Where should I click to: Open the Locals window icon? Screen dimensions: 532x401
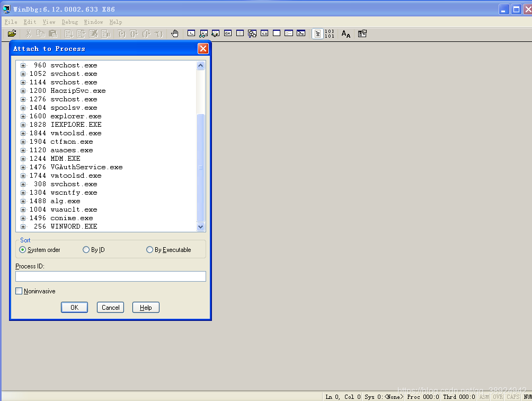(x=216, y=33)
